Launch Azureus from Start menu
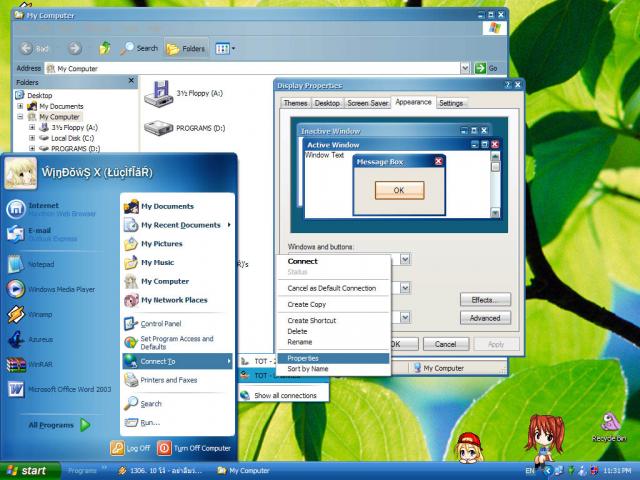The image size is (640, 480). click(31, 339)
